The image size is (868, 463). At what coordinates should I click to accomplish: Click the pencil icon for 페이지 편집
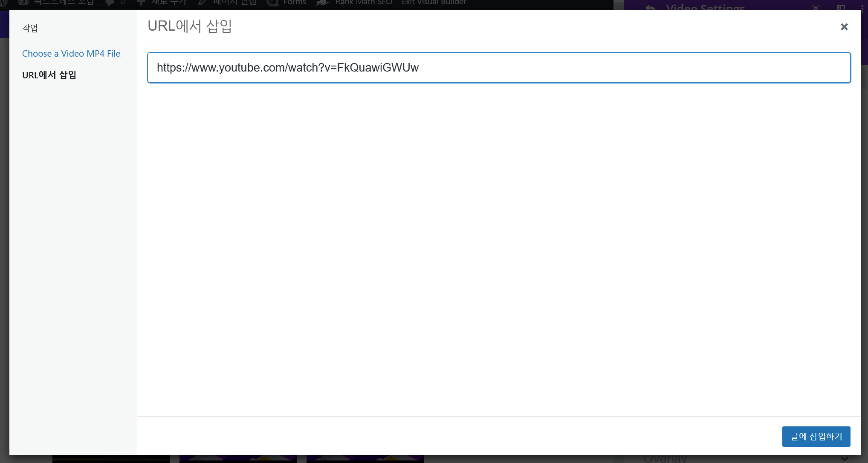pos(203,3)
